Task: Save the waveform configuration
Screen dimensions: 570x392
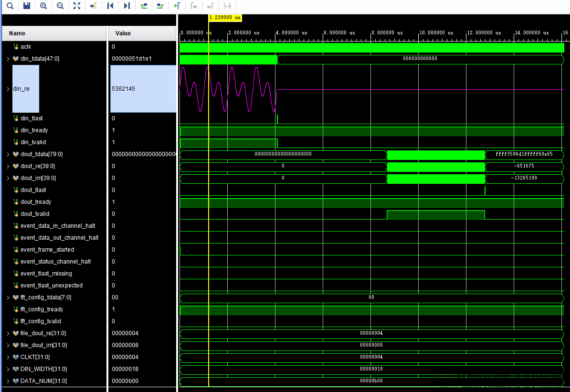Action: pos(27,6)
